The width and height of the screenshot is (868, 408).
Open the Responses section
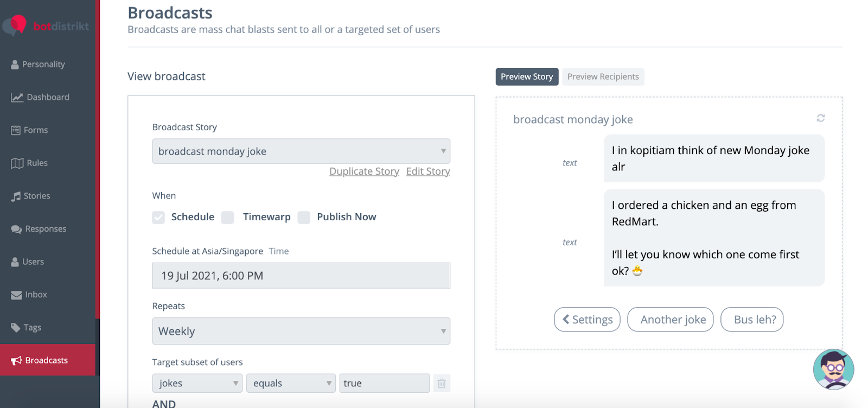[x=46, y=229]
